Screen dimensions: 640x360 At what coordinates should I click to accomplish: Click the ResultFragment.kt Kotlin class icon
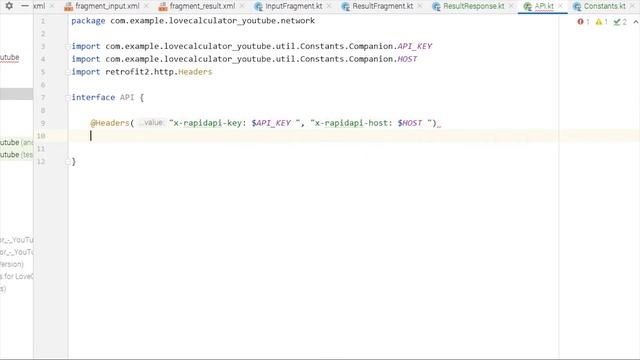tap(346, 6)
